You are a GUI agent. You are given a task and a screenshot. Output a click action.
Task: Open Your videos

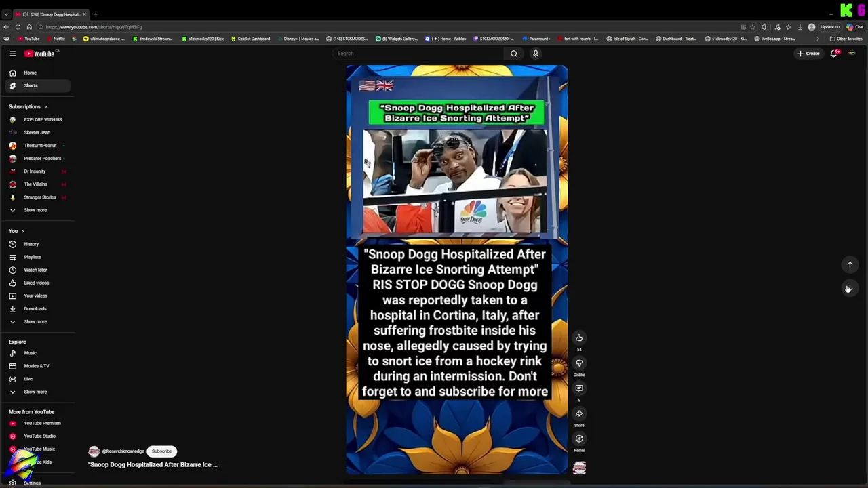(37, 296)
